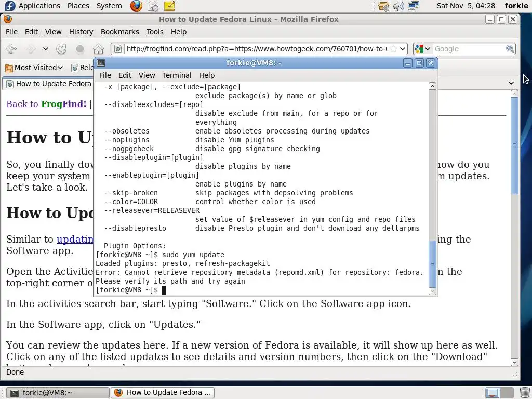Select the How to Update Fedora tab
Viewport: 532px width, 399px height.
click(x=49, y=84)
